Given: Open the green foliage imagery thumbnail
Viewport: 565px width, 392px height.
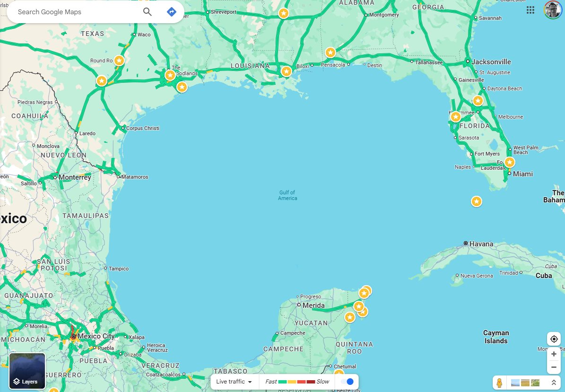Looking at the screenshot, I should tap(535, 383).
